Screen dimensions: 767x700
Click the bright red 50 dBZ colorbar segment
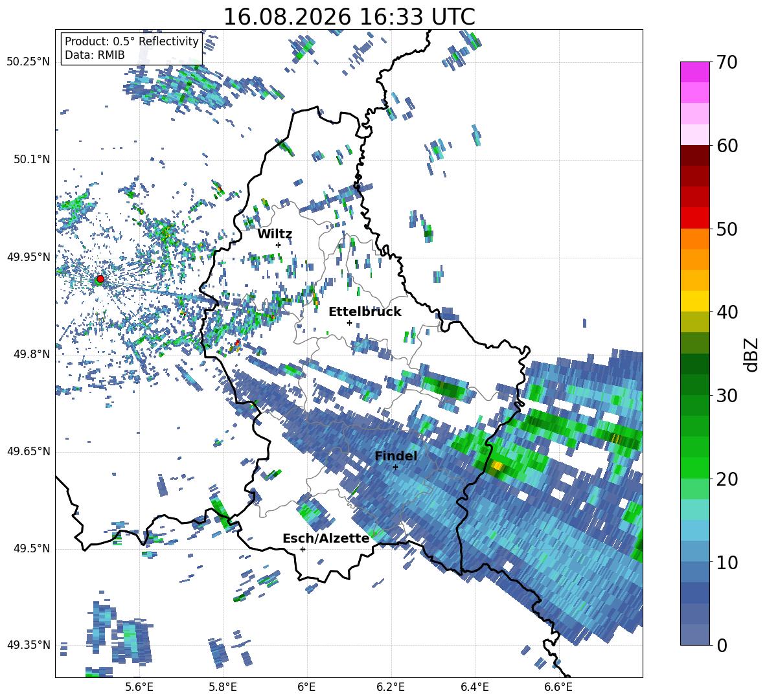point(694,218)
